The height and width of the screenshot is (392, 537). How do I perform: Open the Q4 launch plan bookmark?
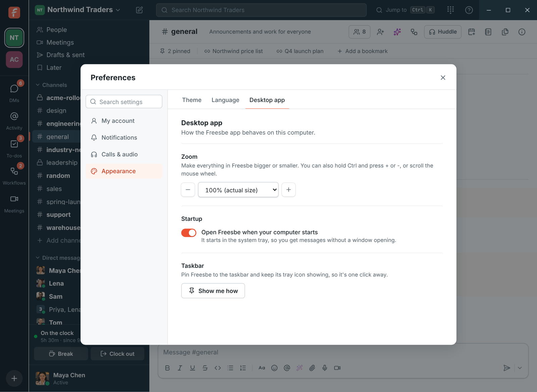[300, 51]
